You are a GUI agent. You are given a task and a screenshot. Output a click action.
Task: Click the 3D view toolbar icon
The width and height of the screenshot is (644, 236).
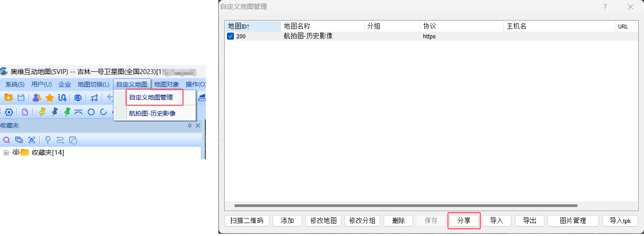pyautogui.click(x=78, y=98)
